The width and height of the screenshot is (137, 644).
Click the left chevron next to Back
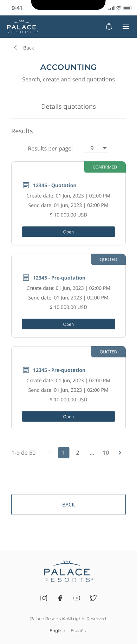[x=15, y=48]
